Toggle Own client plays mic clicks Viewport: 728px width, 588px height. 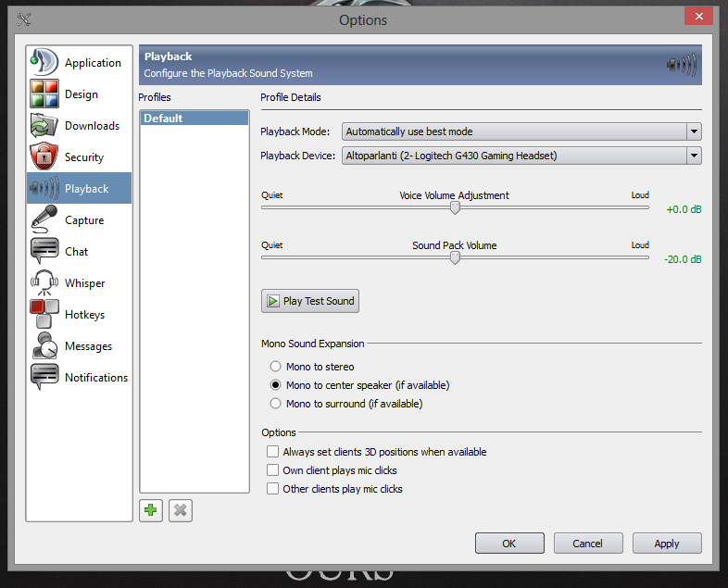pos(273,470)
